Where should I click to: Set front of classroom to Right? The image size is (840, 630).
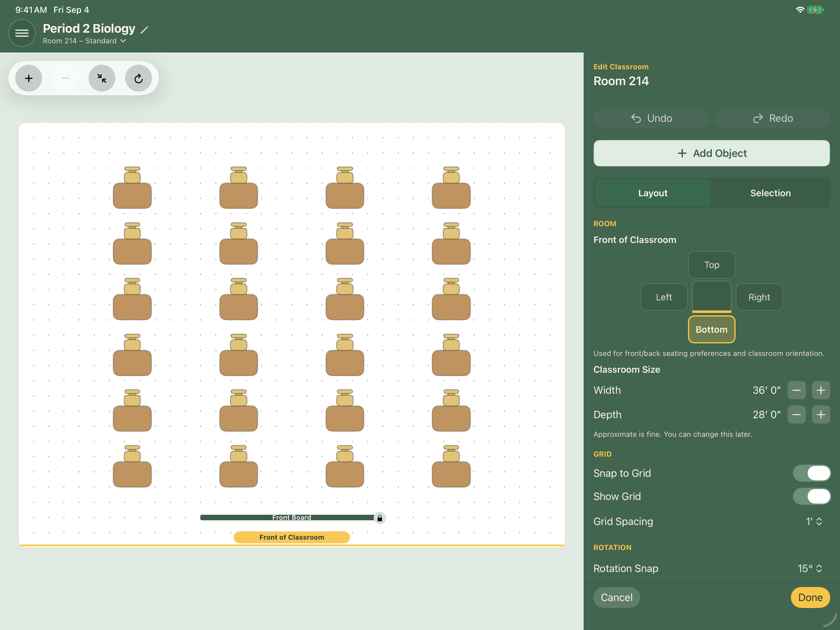(x=759, y=297)
